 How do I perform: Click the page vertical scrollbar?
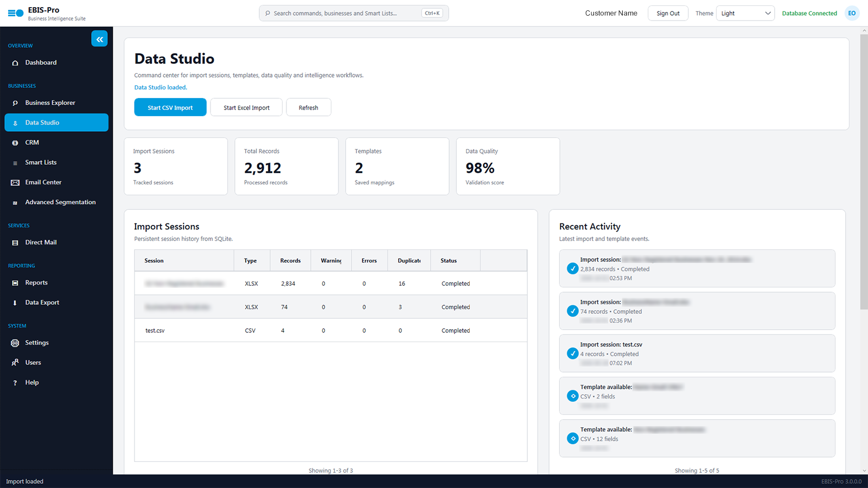[x=864, y=172]
